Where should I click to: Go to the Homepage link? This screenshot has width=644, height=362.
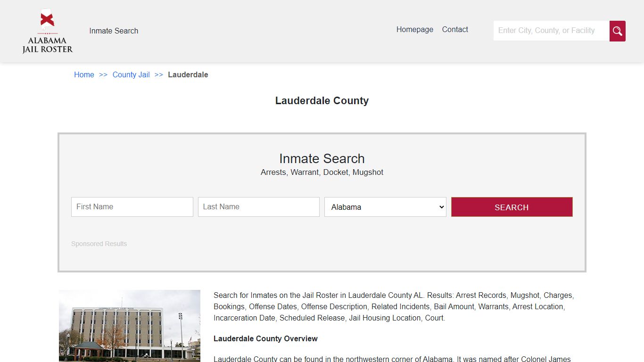pos(415,29)
